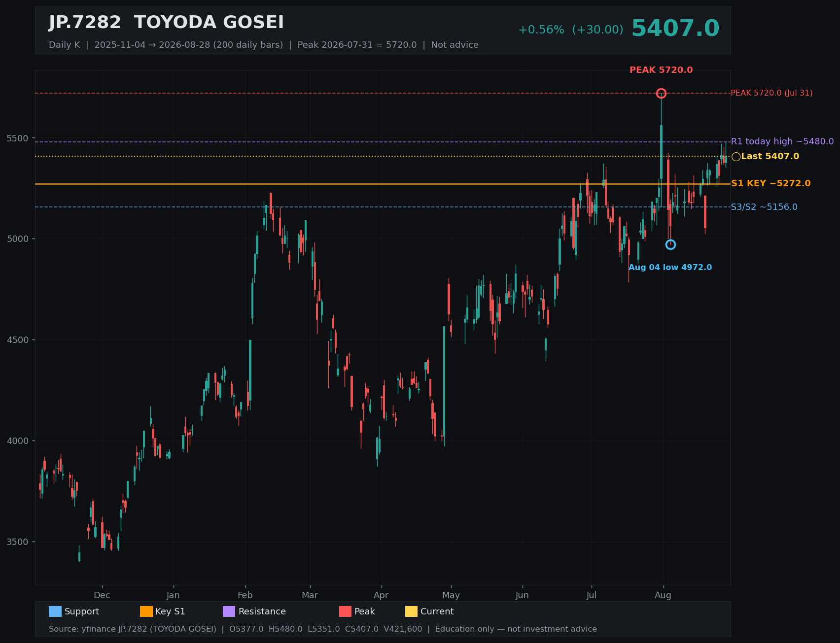Select the 3500 y-axis tick label
Screen dimensions: 840x643
coord(18,542)
